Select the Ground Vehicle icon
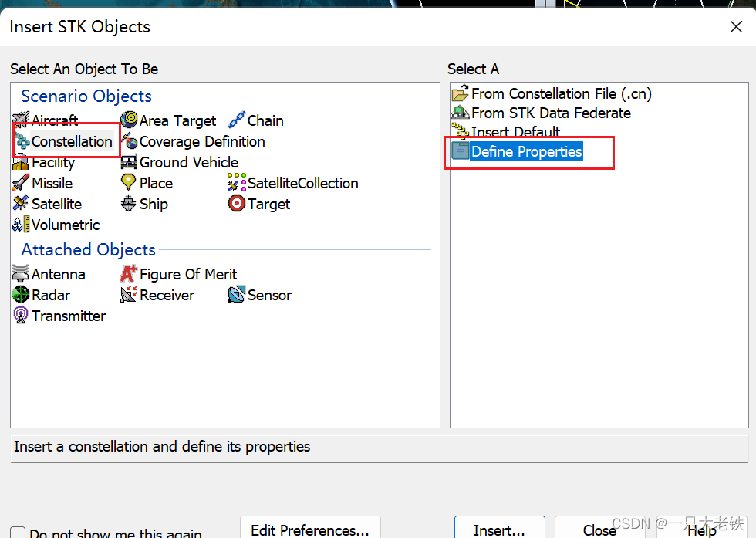Image resolution: width=756 pixels, height=538 pixels. point(129,162)
